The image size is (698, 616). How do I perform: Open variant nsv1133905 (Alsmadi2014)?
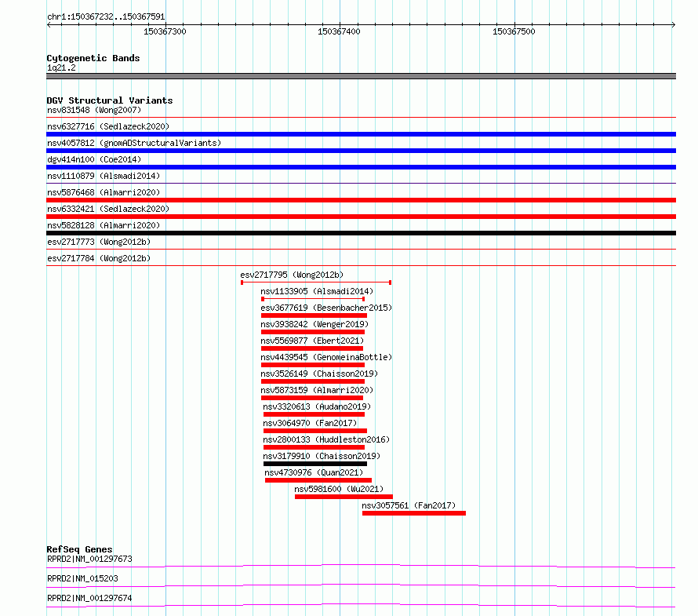point(317,291)
